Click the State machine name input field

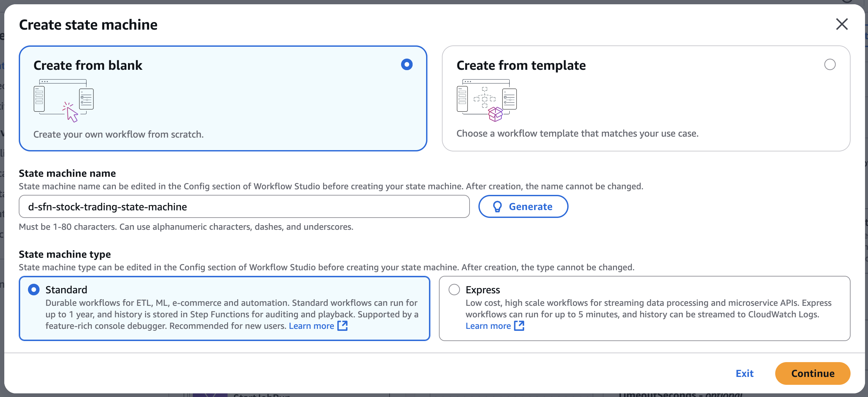[244, 207]
